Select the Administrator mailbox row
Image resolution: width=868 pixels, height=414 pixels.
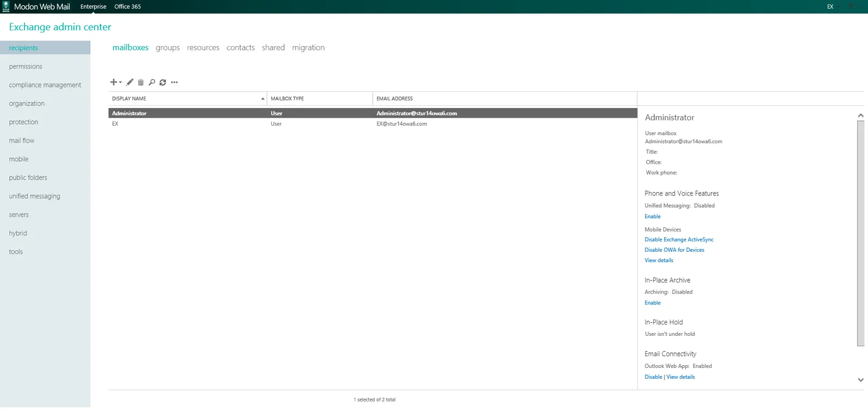pyautogui.click(x=373, y=113)
